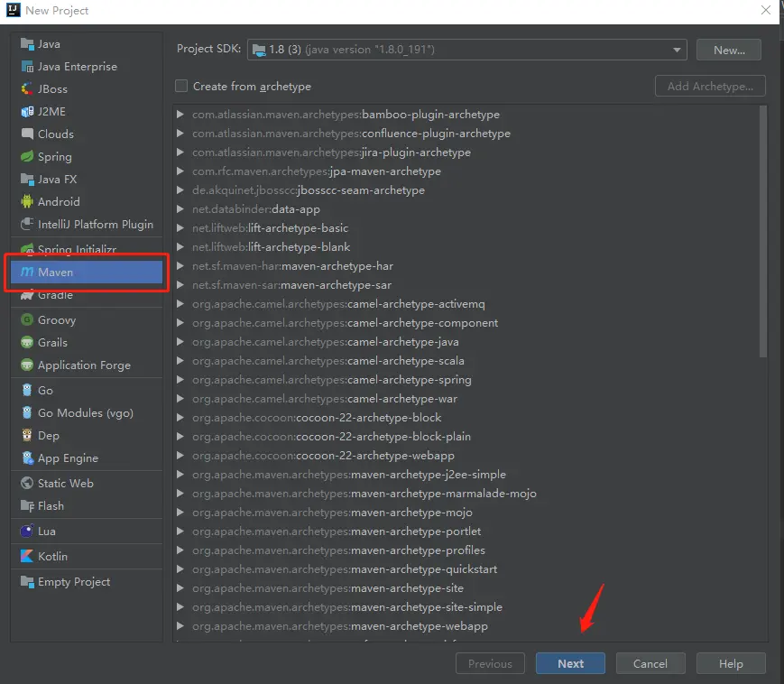The image size is (784, 684).
Task: Select the Lua icon
Action: tap(27, 531)
